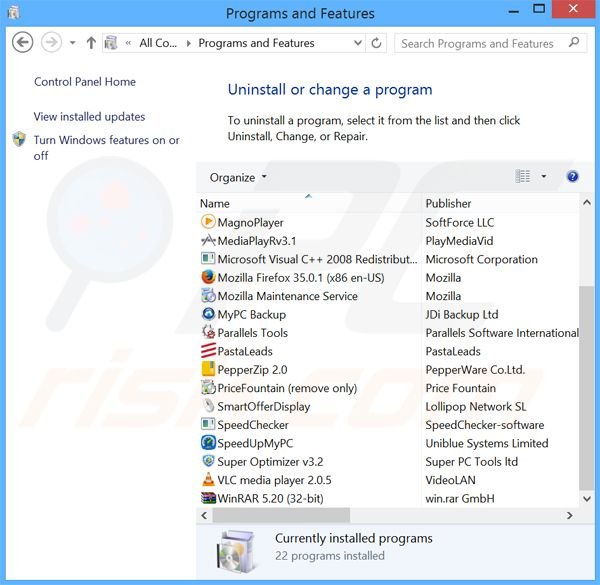Click the SpeedChecker program icon
Screen dimensions: 600x585
208,424
